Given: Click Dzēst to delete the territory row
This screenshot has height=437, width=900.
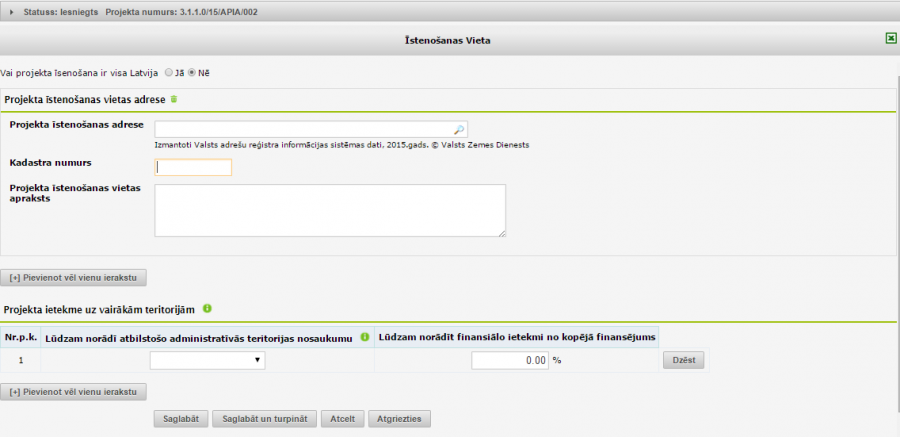Looking at the screenshot, I should (684, 360).
